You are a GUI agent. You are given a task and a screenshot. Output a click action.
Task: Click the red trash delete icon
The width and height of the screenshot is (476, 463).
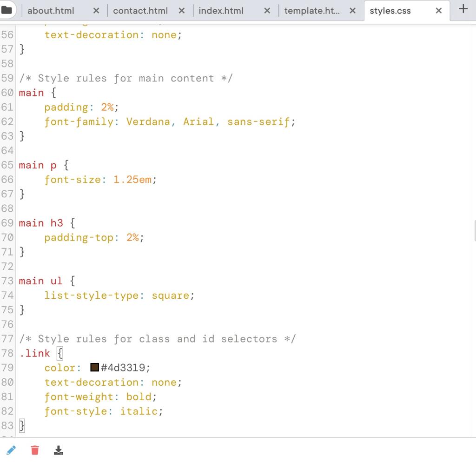(34, 450)
